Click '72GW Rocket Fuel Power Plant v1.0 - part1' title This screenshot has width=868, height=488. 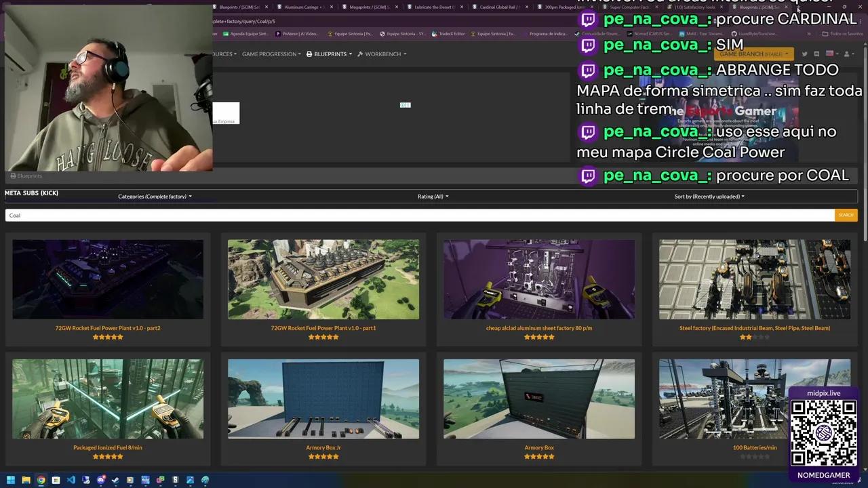tap(323, 328)
